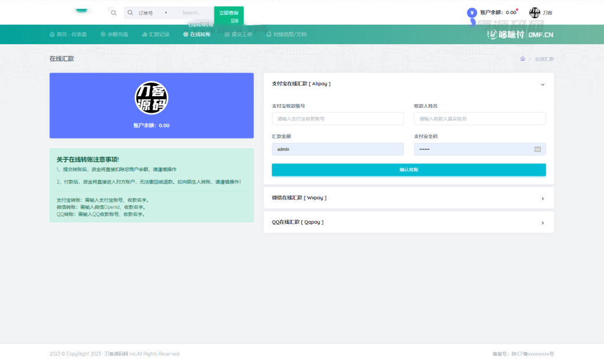
Task: Select 在线转账 menu item
Action: tap(197, 34)
